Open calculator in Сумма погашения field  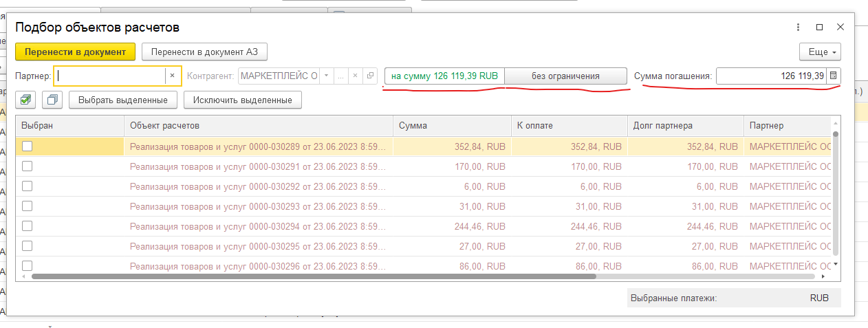[833, 76]
